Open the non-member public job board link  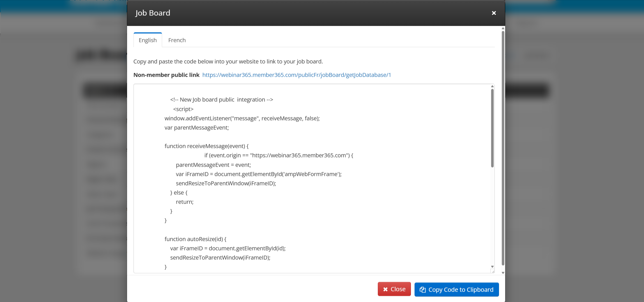pos(296,75)
